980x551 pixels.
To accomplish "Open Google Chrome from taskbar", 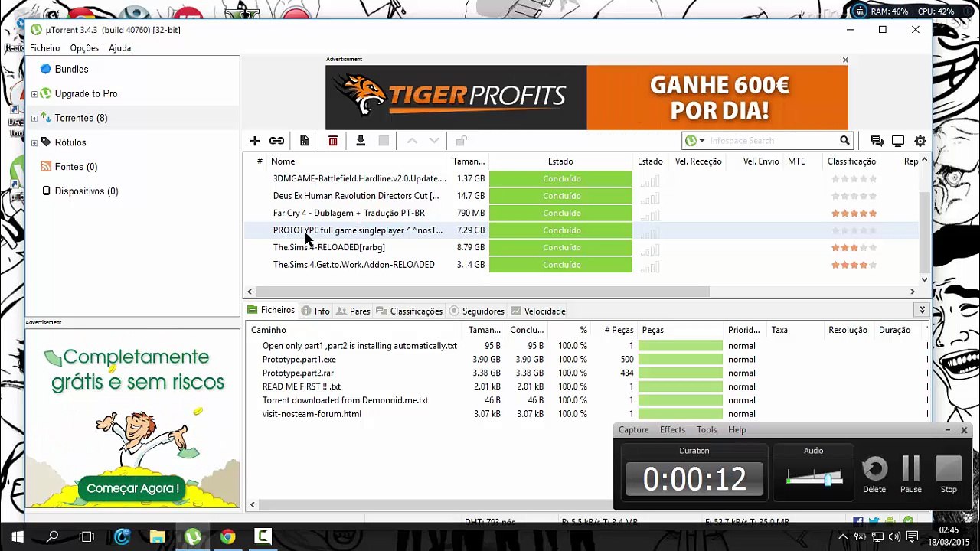I will (227, 536).
